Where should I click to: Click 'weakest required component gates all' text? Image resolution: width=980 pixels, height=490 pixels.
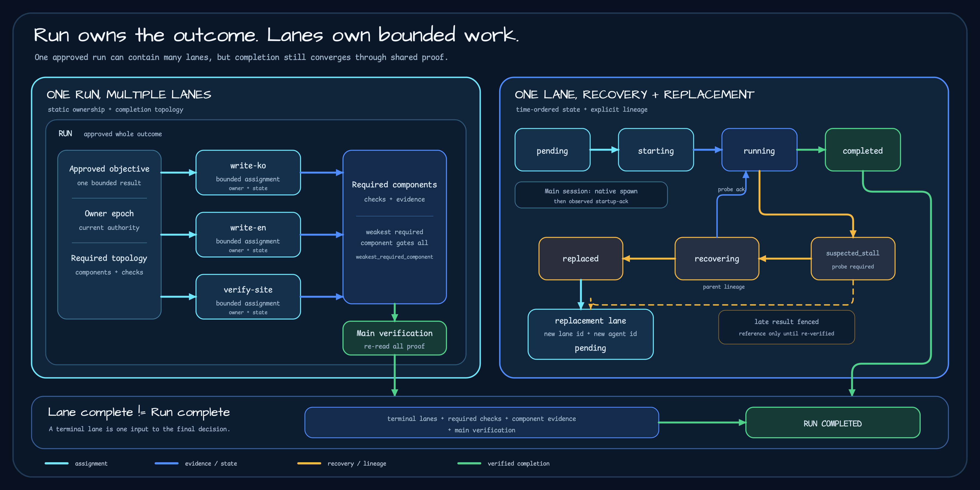[x=394, y=237]
